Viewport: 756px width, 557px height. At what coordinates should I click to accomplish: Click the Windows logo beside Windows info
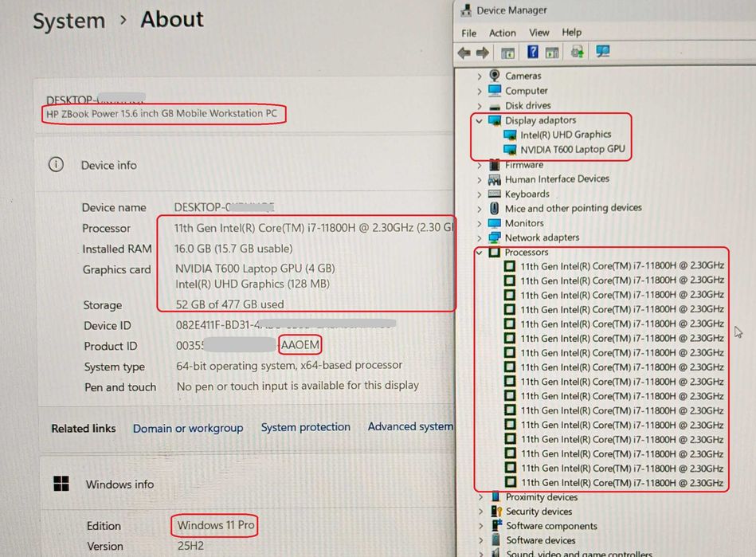[x=61, y=484]
